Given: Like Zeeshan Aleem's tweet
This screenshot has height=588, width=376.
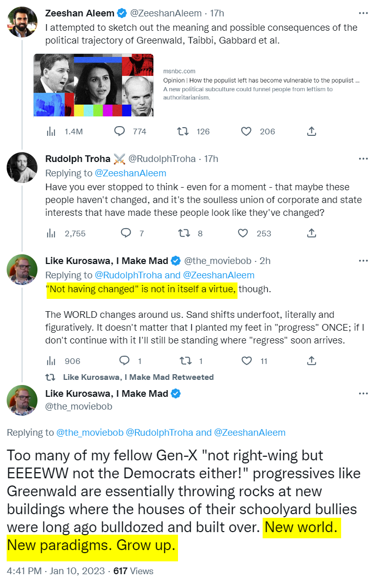Looking at the screenshot, I should [246, 131].
